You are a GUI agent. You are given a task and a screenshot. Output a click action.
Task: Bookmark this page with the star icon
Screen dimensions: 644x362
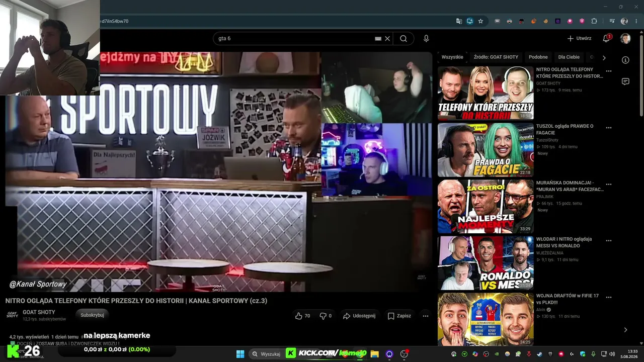[x=480, y=21]
